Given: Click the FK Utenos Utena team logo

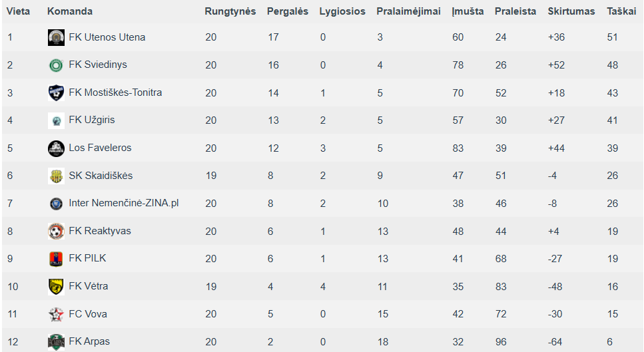Looking at the screenshot, I should click(56, 37).
